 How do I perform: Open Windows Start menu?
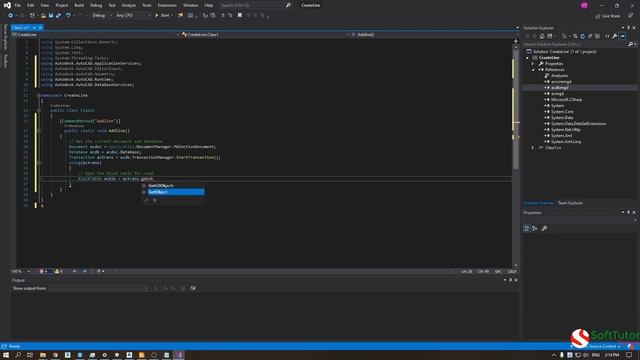[6, 355]
